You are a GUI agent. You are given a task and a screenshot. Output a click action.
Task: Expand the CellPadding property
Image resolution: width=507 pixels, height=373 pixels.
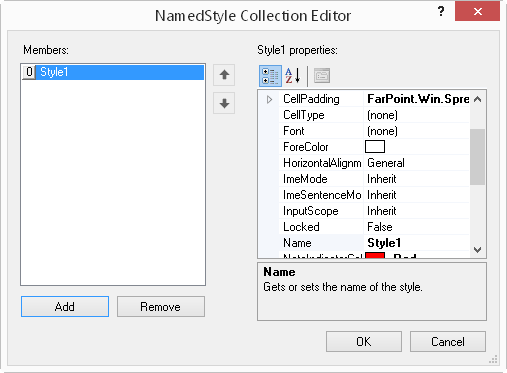tap(269, 99)
